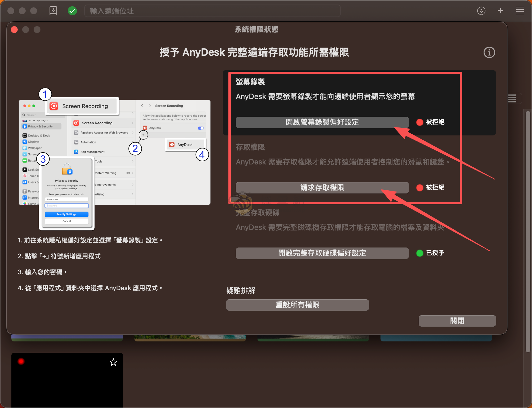Open the hamburger main menu
The image size is (532, 408).
520,11
